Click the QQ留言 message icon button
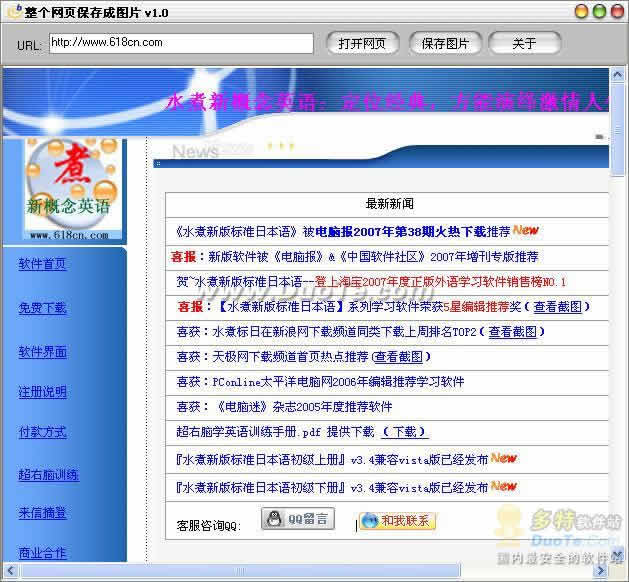629x582 pixels. [x=298, y=520]
